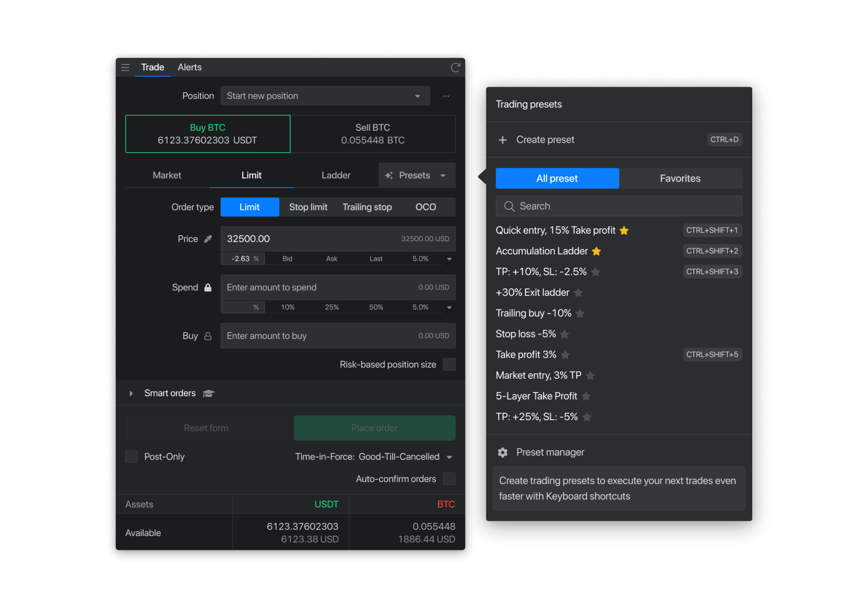This screenshot has width=868, height=608.
Task: Apply the Trailing buy -10% preset
Action: (x=533, y=314)
